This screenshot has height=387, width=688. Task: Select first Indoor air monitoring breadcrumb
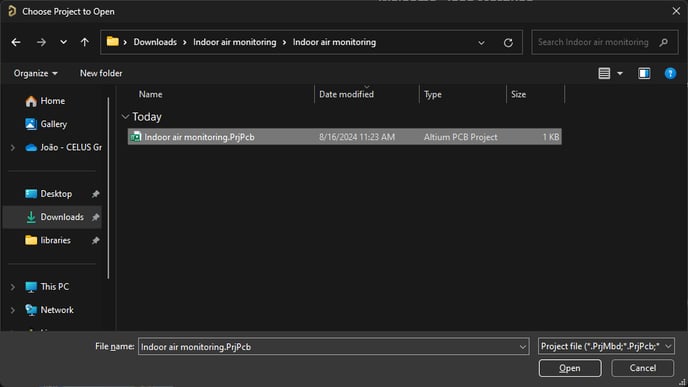[235, 42]
